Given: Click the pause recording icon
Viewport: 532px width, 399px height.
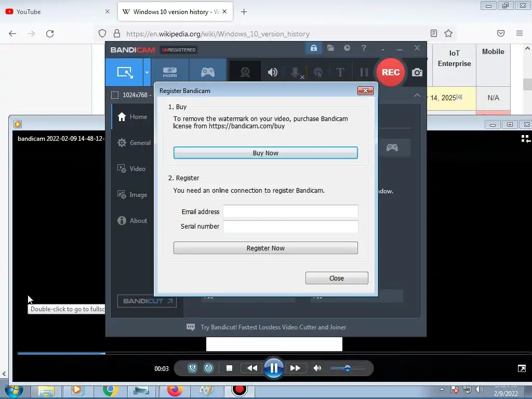Looking at the screenshot, I should tap(364, 72).
